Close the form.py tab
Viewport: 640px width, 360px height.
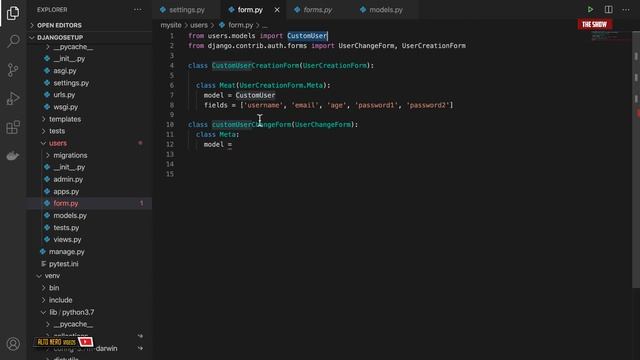277,10
